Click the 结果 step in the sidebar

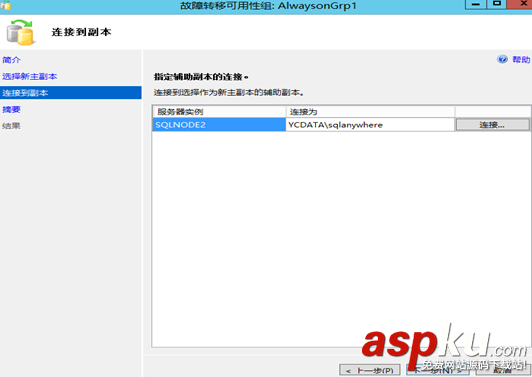coord(11,126)
